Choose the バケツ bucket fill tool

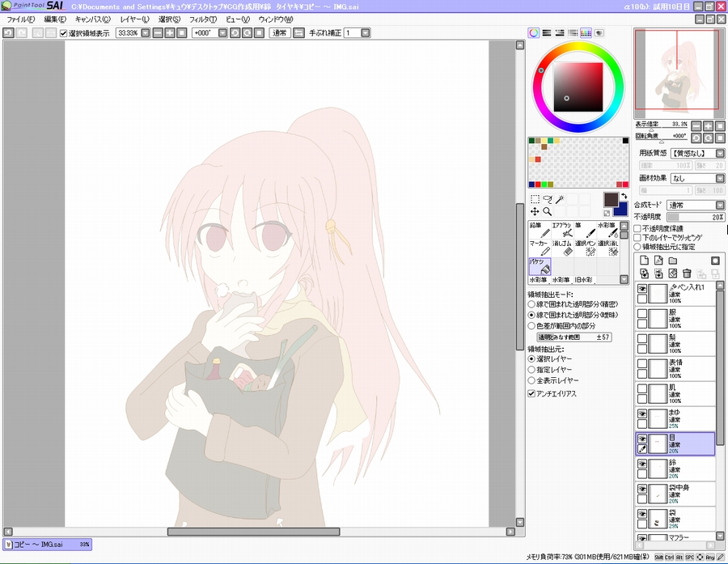click(540, 266)
